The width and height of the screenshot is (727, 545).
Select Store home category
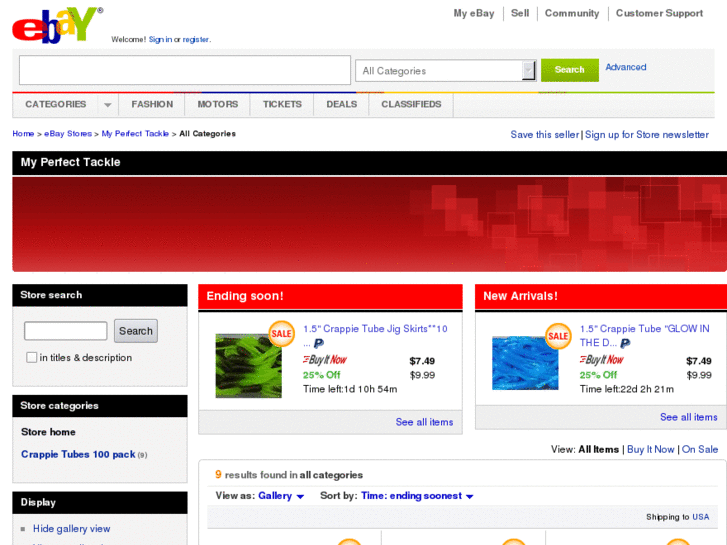tap(48, 432)
